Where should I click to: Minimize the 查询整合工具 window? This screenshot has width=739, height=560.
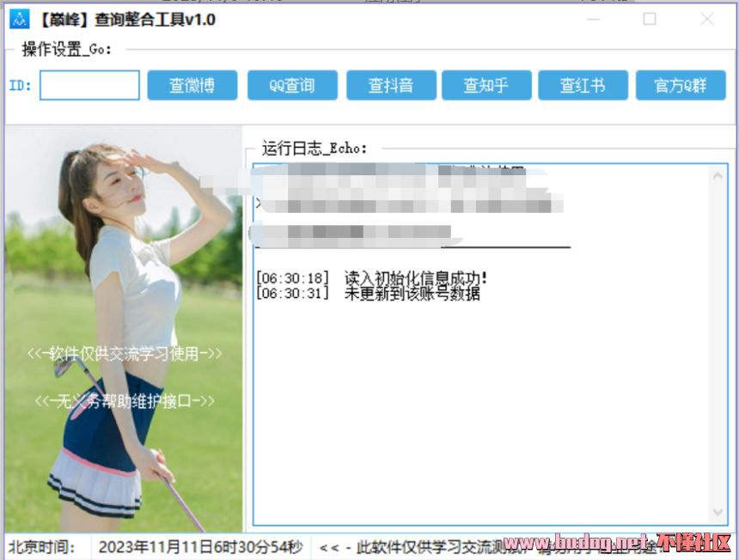[x=594, y=19]
